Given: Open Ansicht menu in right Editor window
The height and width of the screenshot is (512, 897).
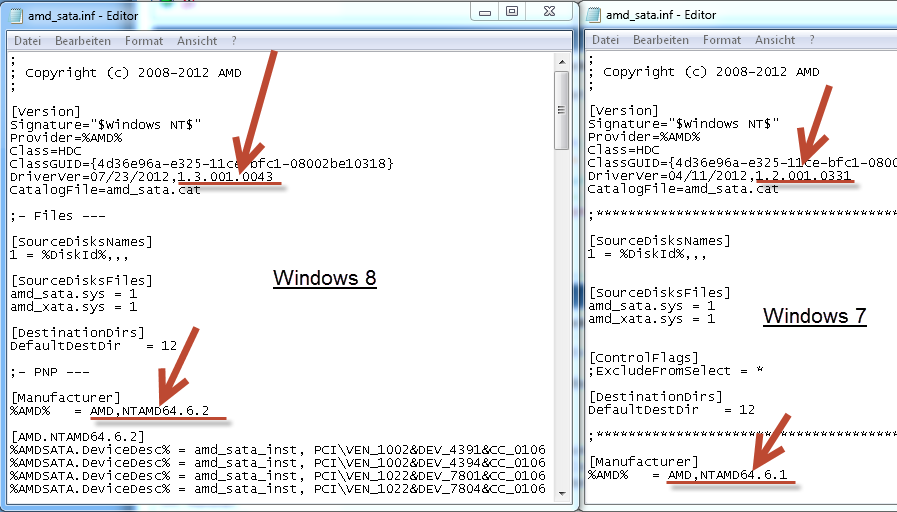Looking at the screenshot, I should 775,40.
